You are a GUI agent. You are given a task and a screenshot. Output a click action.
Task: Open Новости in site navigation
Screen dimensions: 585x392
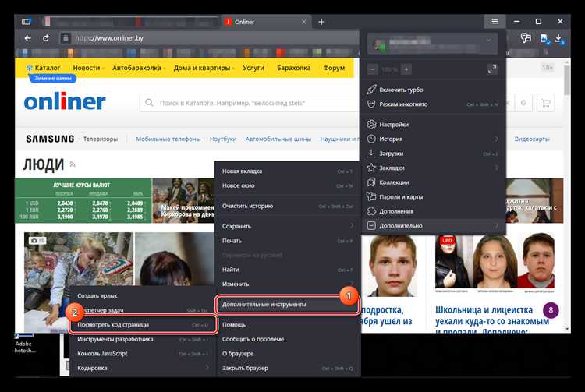87,68
